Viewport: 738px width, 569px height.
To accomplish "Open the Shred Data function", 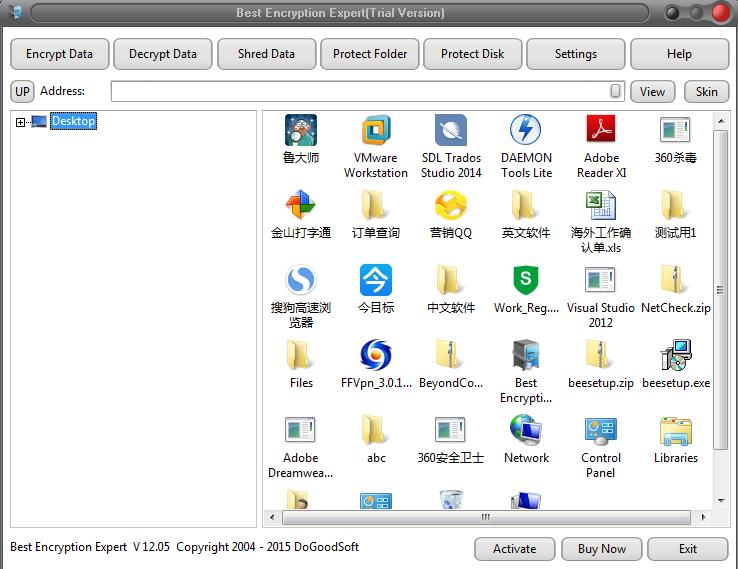I will click(x=266, y=54).
